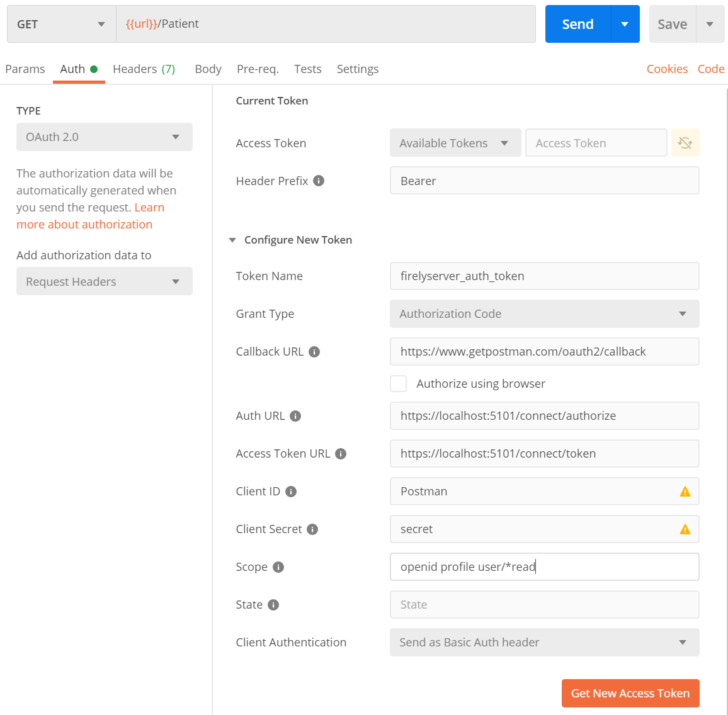The width and height of the screenshot is (728, 715).
Task: Click the Send button
Action: [x=578, y=24]
